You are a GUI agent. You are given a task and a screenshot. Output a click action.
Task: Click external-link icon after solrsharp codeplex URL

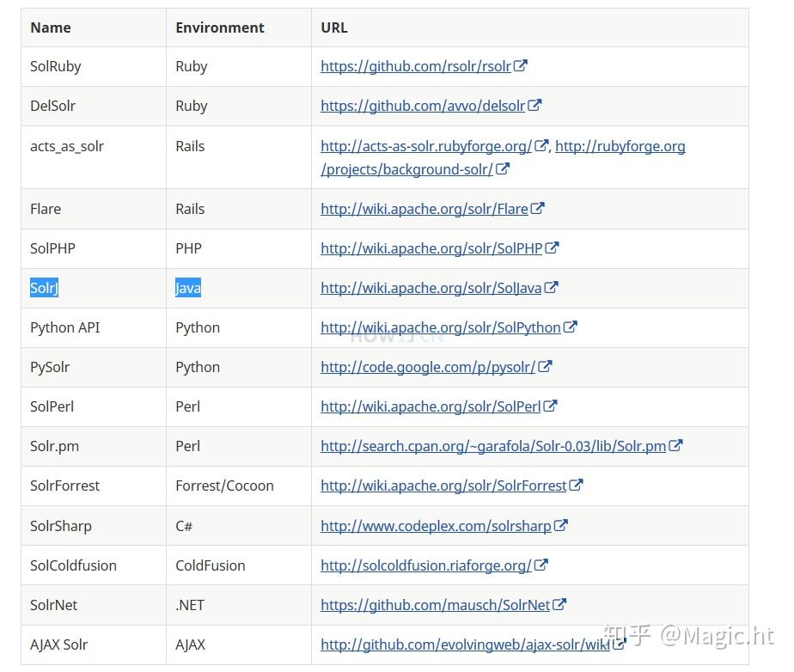560,525
